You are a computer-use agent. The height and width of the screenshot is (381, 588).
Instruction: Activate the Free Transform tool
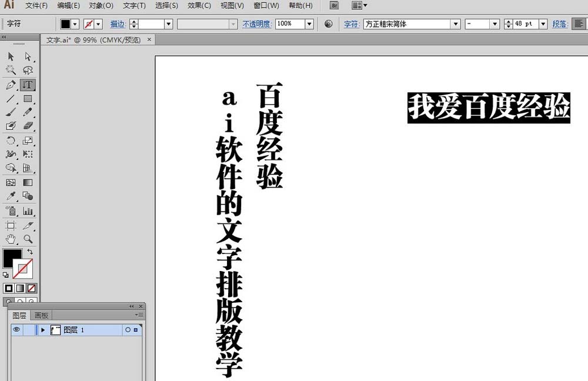[28, 154]
